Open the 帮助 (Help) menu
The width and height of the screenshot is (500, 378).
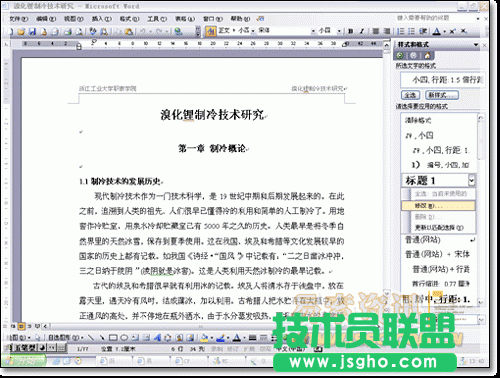240,19
